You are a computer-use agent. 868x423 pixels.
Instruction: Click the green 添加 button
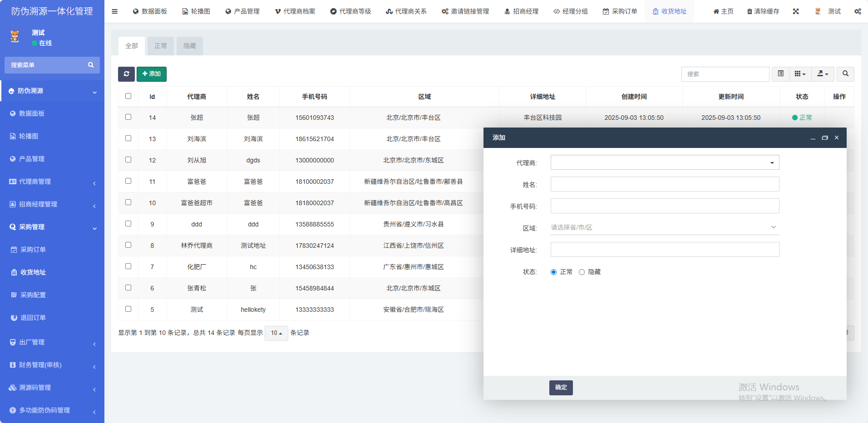click(152, 74)
